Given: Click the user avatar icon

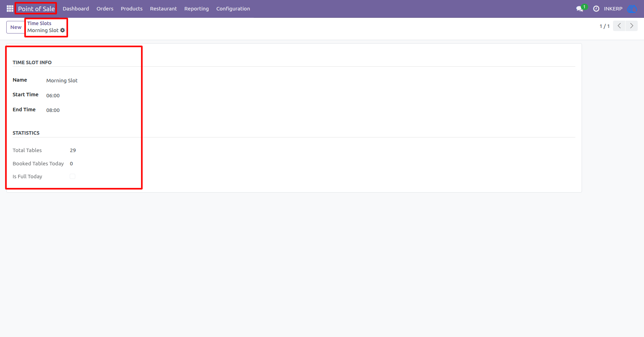Looking at the screenshot, I should click(632, 9).
